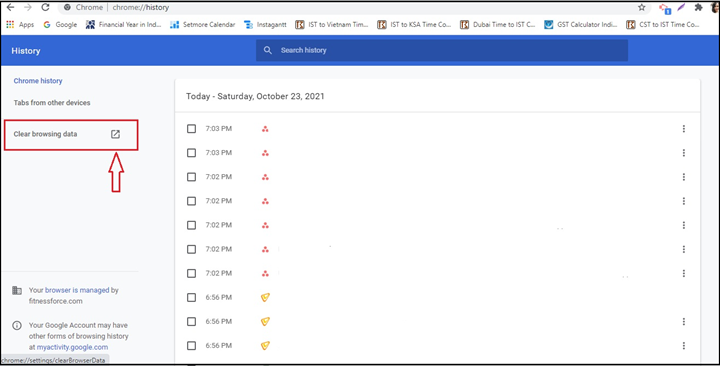
Task: Open the IST to KSA Time Co... bookmark
Action: pos(414,25)
